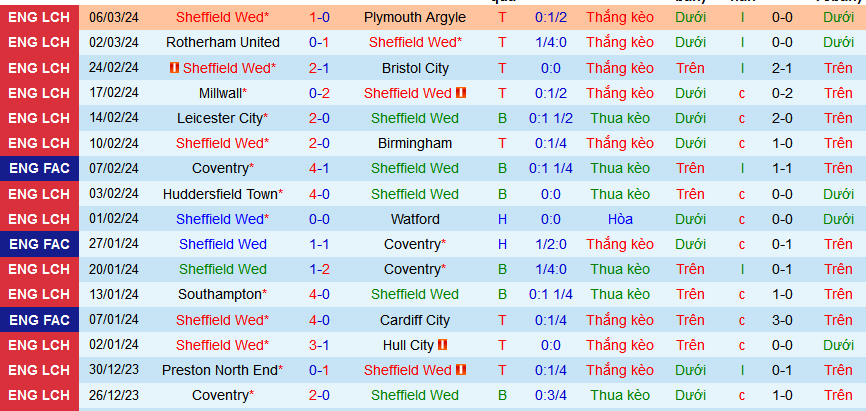Screen dimensions: 866x411
Task: Click the Hòa result in the Watford row
Action: pos(620,219)
